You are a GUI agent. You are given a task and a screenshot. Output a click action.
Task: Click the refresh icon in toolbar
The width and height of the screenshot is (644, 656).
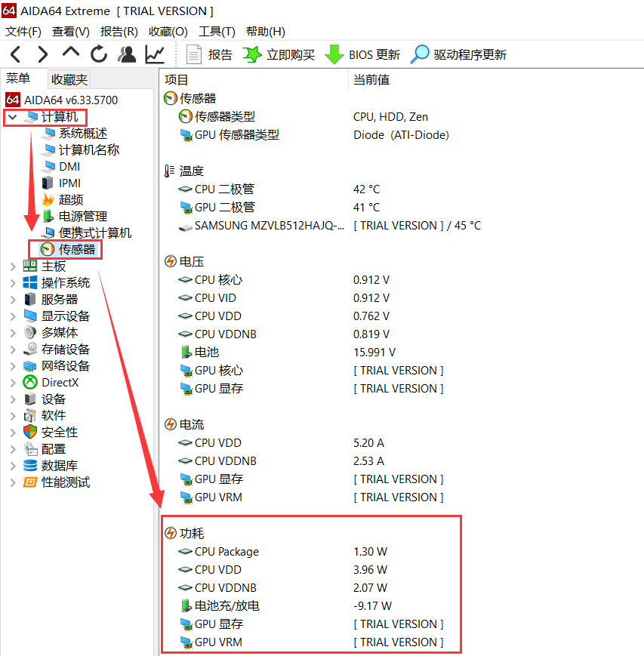pos(99,54)
